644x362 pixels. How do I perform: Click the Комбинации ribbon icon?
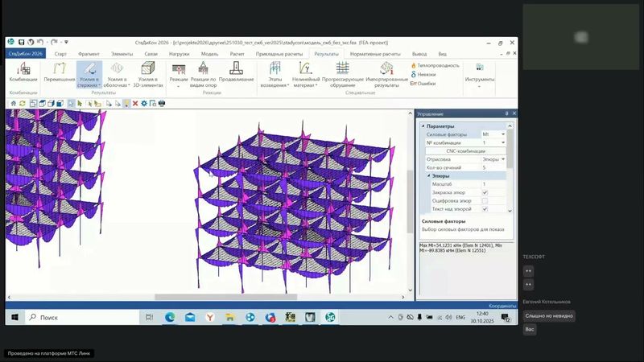point(23,72)
